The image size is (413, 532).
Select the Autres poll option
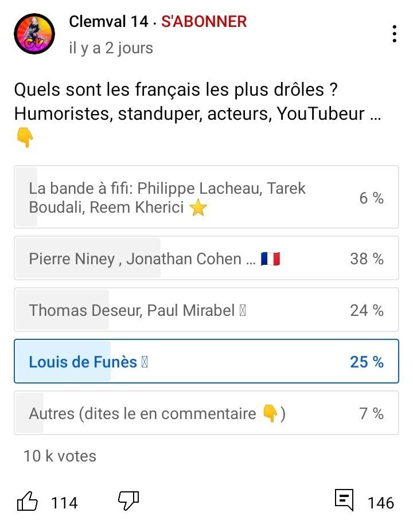pos(206,413)
